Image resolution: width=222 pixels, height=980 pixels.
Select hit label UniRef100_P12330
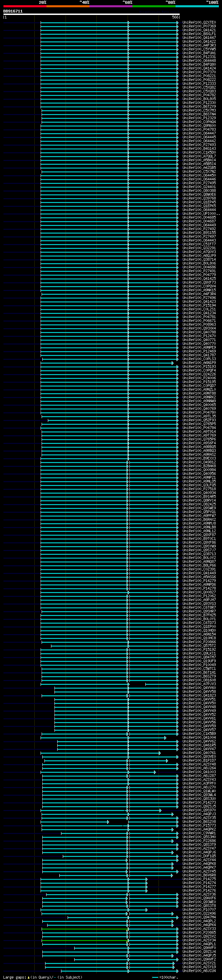[199, 103]
